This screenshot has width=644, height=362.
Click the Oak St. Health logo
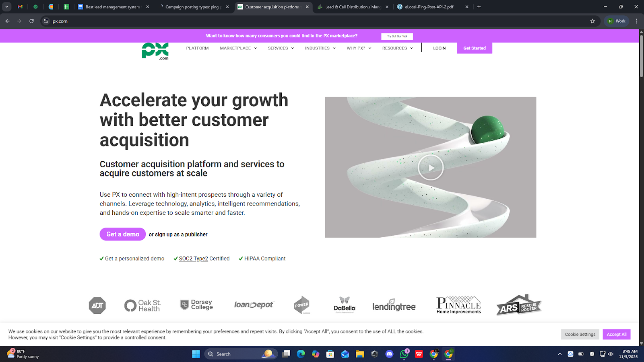(142, 306)
